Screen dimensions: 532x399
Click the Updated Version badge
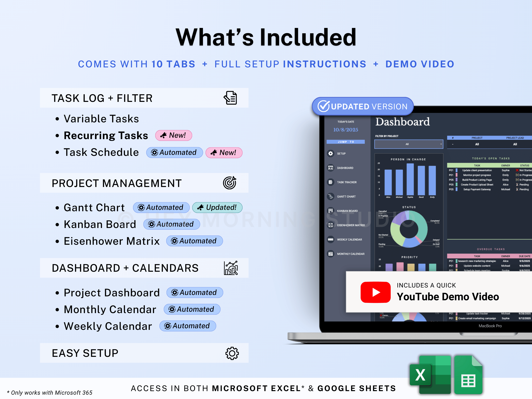tap(362, 106)
